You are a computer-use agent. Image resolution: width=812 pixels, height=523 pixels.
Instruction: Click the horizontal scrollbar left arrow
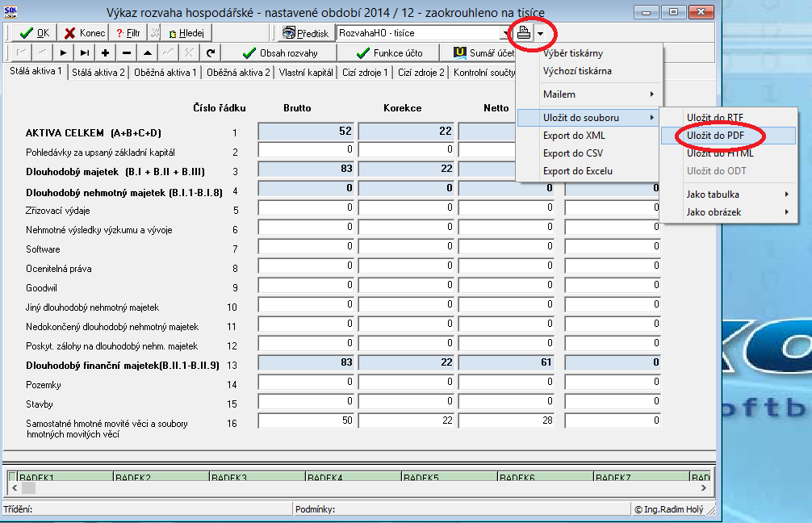coord(15,487)
